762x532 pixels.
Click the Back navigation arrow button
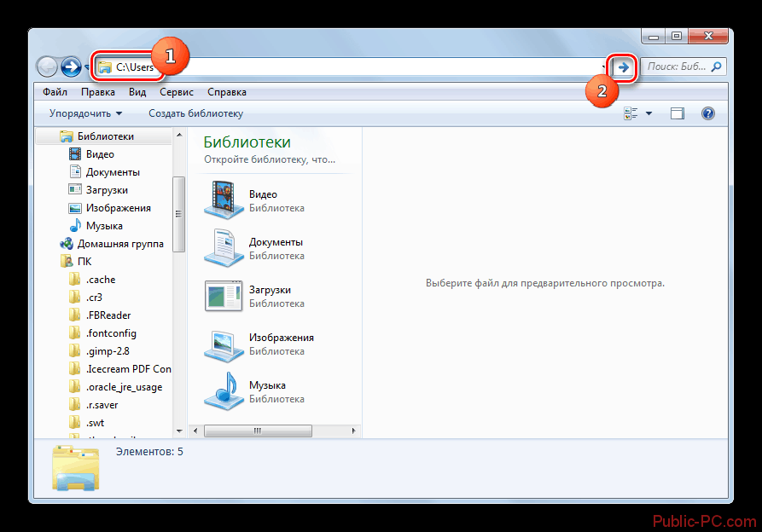point(48,66)
